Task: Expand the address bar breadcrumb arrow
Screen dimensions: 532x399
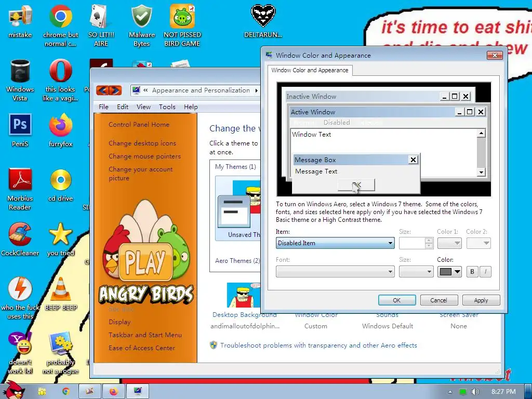Action: coord(257,90)
